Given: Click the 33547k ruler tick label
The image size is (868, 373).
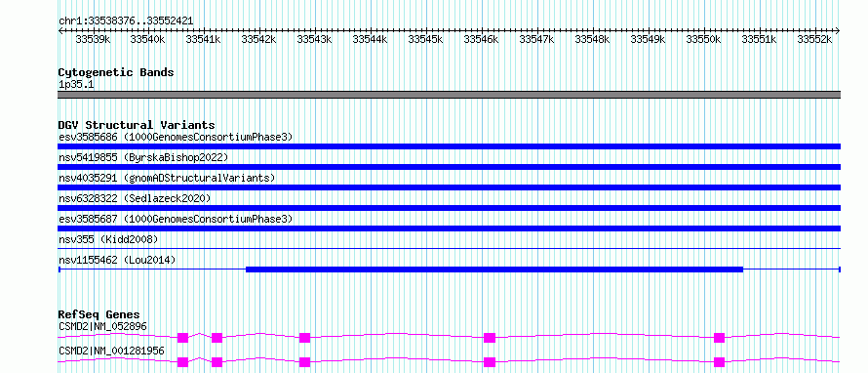Looking at the screenshot, I should point(537,39).
